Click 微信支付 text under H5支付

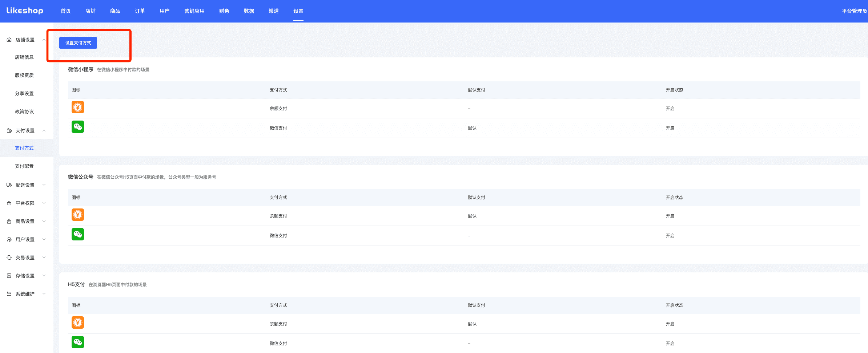coord(278,343)
